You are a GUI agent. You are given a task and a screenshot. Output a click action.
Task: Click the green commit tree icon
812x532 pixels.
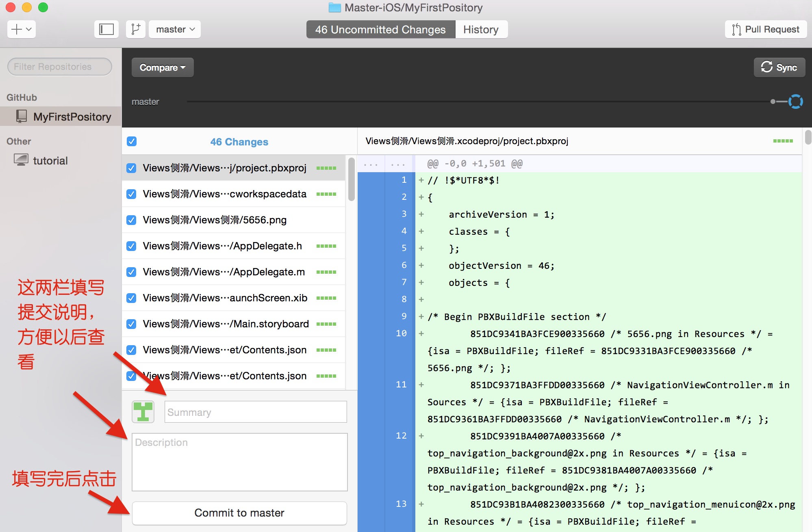[143, 412]
